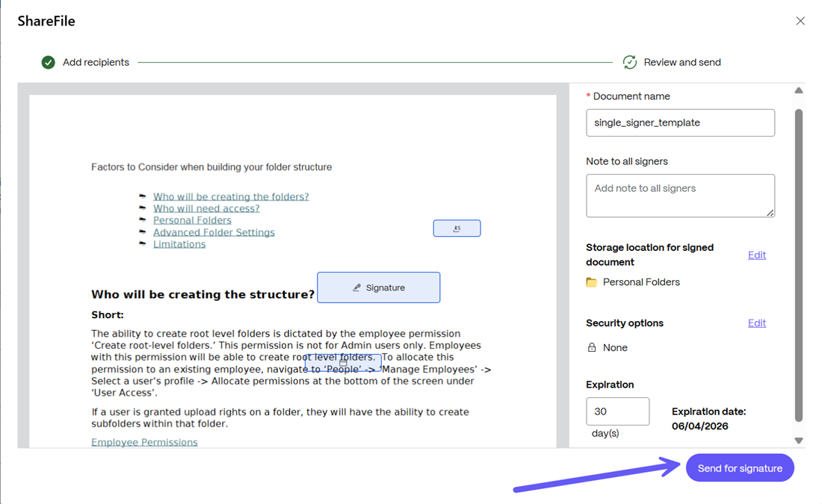
Task: Click the pen icon in Signature field
Action: click(356, 287)
